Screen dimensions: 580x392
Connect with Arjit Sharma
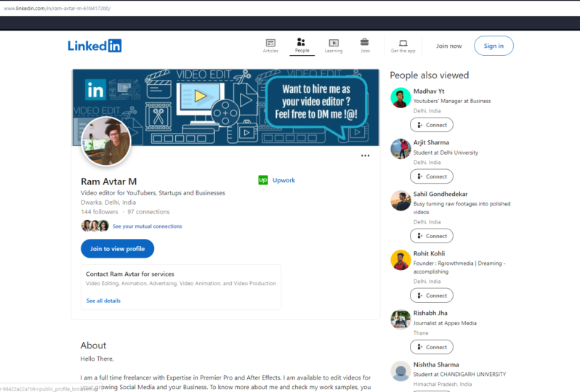click(x=432, y=176)
